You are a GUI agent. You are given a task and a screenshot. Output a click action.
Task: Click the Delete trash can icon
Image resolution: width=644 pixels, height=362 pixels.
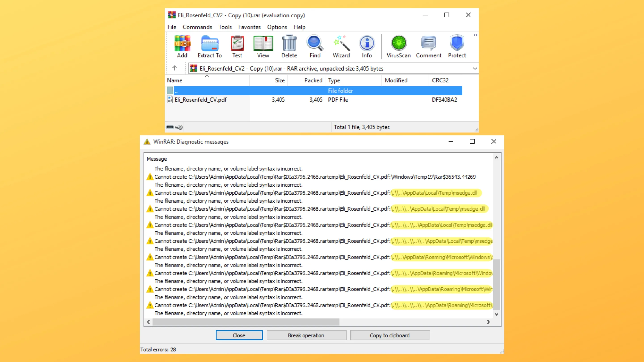(x=289, y=47)
